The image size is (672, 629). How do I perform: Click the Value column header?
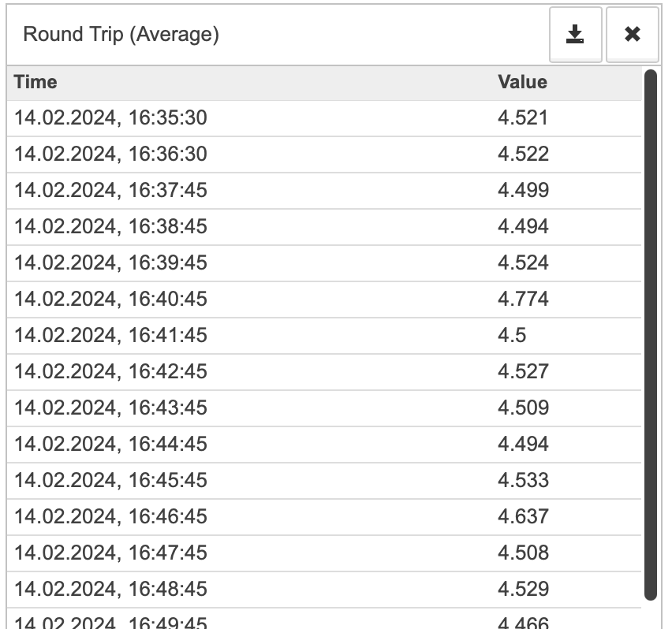[522, 82]
